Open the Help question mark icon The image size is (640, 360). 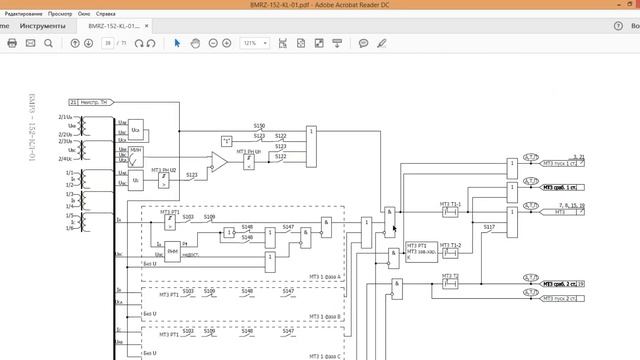[x=618, y=26]
